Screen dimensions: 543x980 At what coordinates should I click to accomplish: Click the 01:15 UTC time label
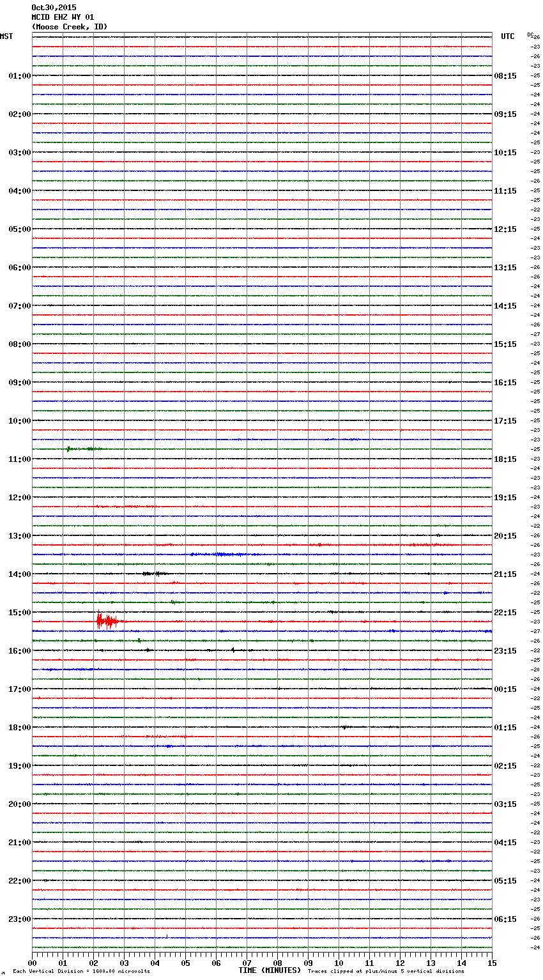tap(505, 728)
